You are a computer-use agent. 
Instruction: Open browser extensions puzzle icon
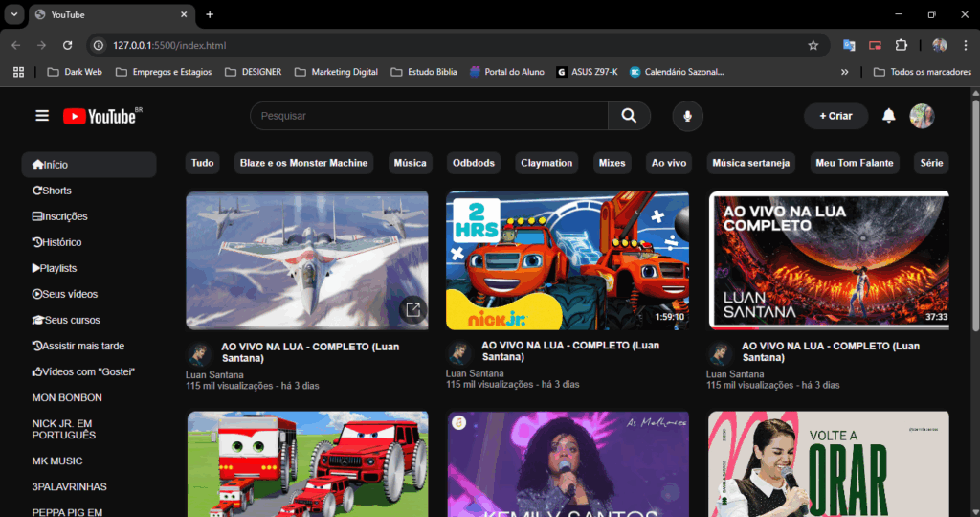[901, 45]
